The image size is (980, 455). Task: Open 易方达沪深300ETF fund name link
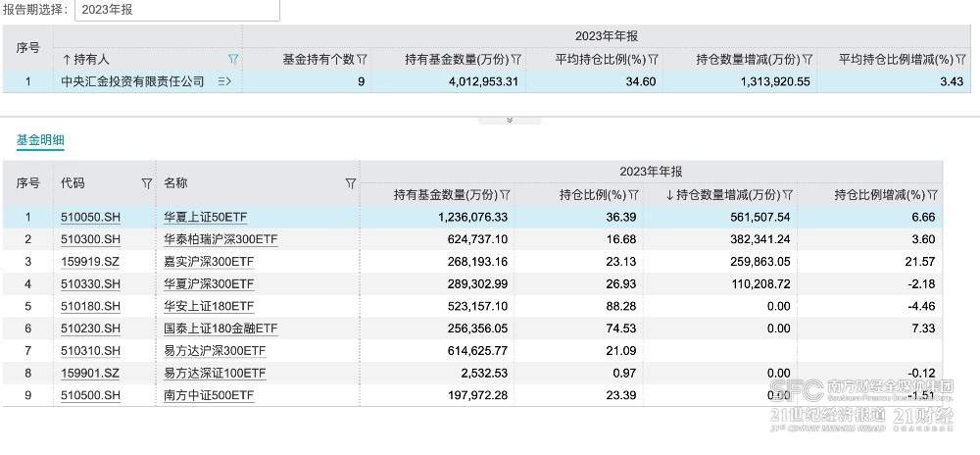click(x=215, y=351)
